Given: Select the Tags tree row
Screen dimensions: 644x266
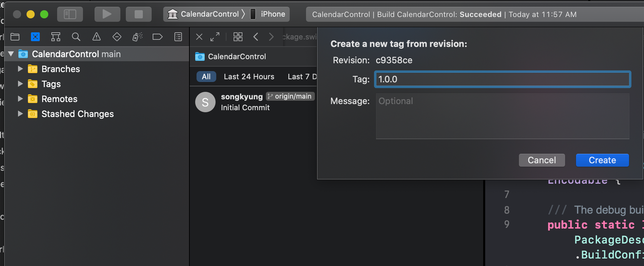Looking at the screenshot, I should (x=97, y=84).
